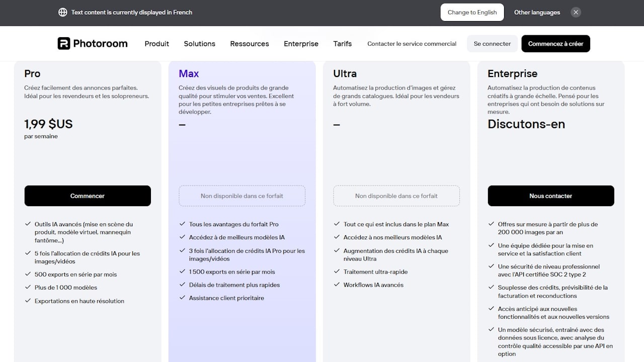Click the globe language icon
644x362 pixels.
click(x=63, y=13)
